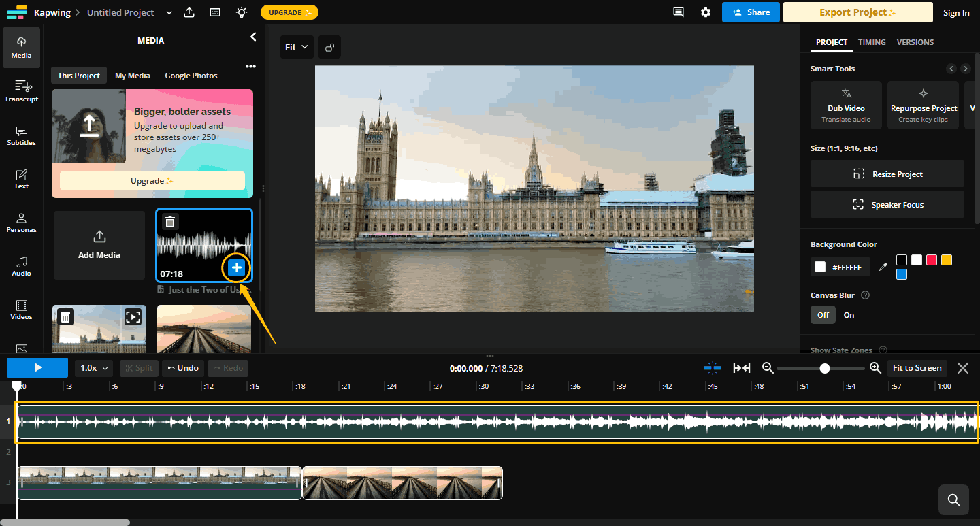
Task: Select the My Media tab
Action: point(133,76)
